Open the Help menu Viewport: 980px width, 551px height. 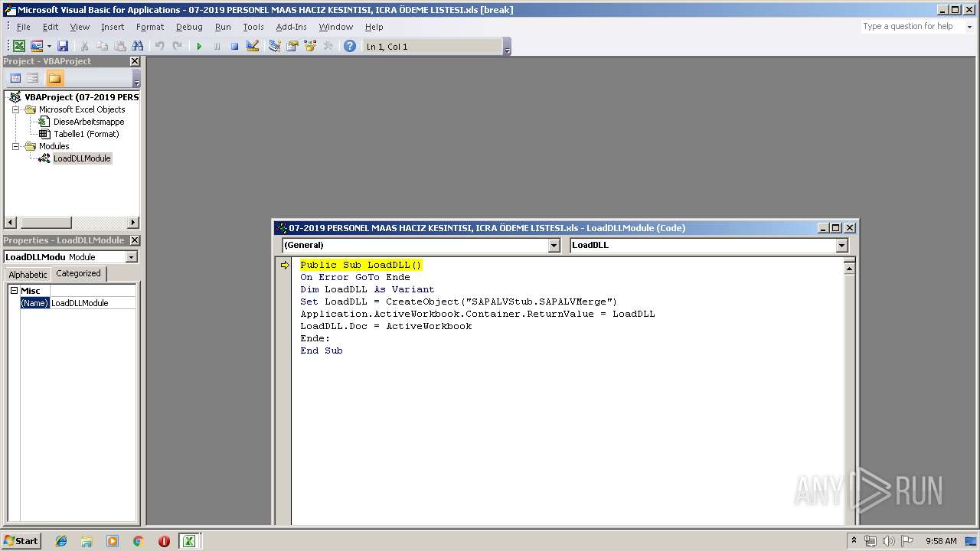coord(374,27)
